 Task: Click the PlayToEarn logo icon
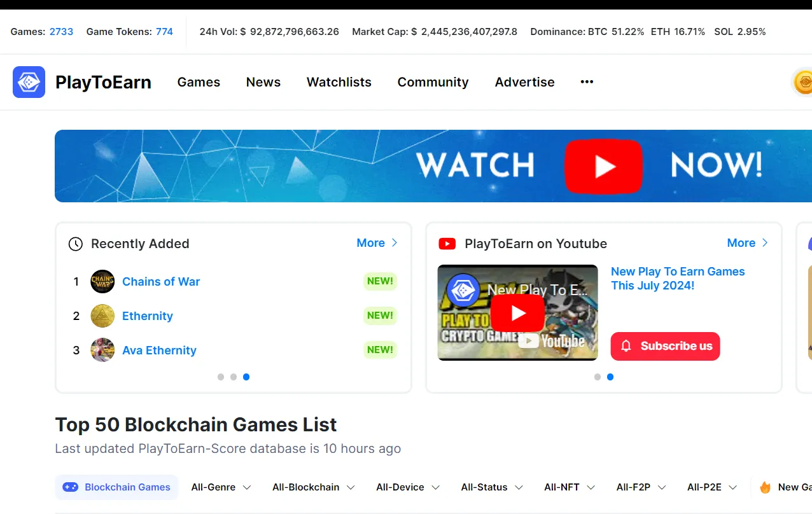[x=28, y=82]
